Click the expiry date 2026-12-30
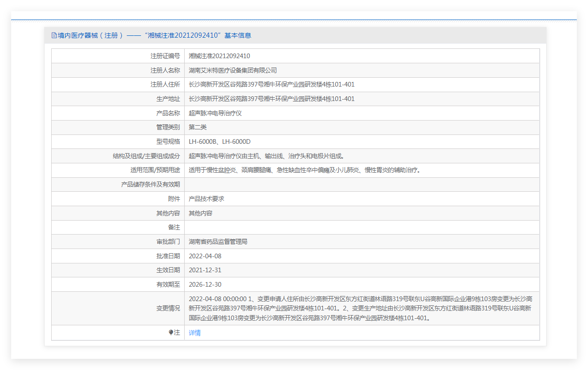The height and width of the screenshot is (370, 588). click(x=205, y=284)
